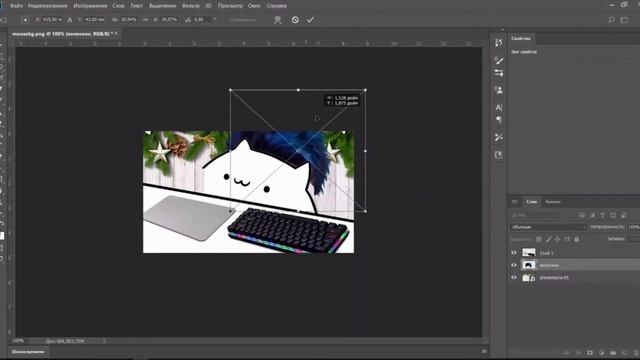Click the X position field in options bar

[52, 20]
